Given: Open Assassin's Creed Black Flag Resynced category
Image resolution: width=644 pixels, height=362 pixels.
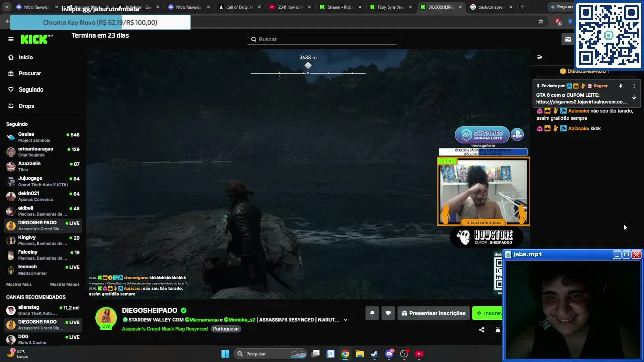Looking at the screenshot, I should click(x=165, y=329).
